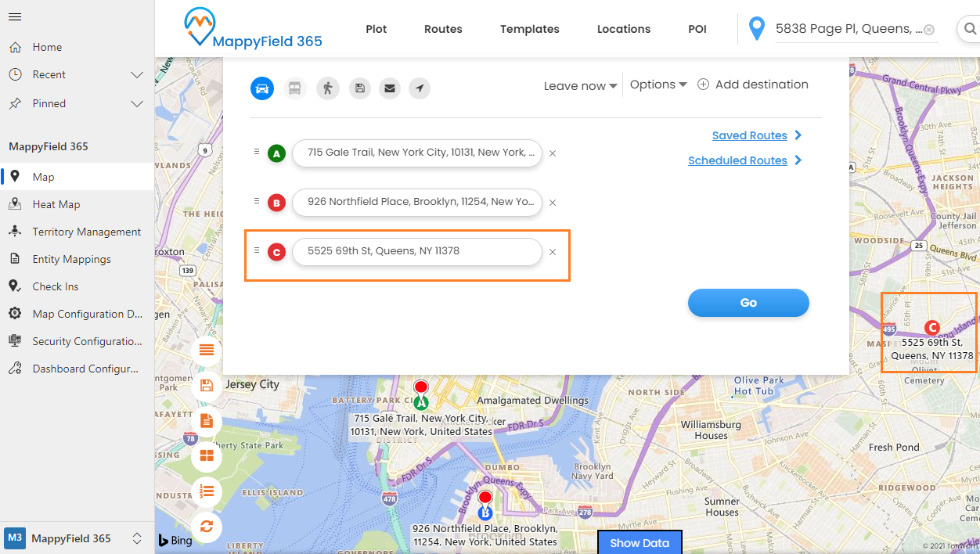980x554 pixels.
Task: Select the car driving mode icon
Action: (262, 88)
